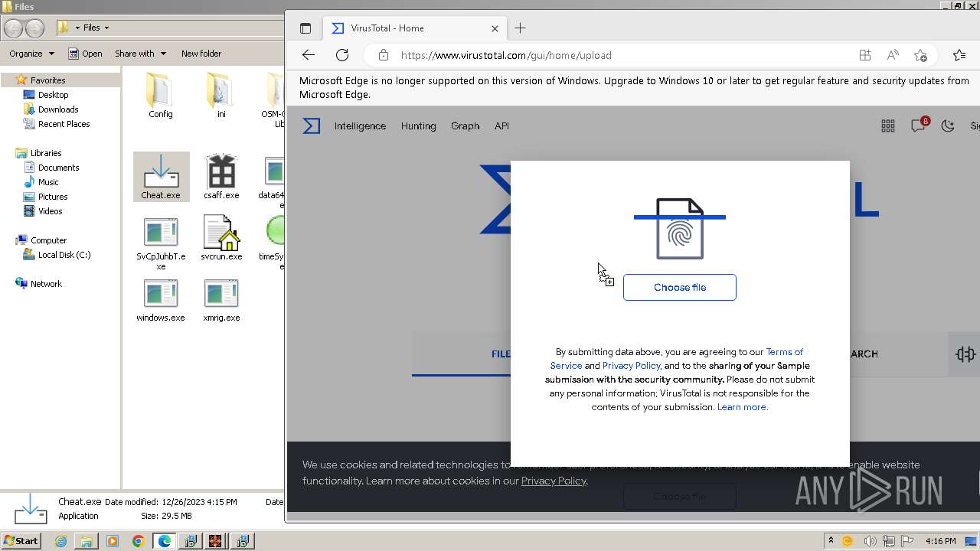Select Libraries in navigation pane

tap(45, 153)
